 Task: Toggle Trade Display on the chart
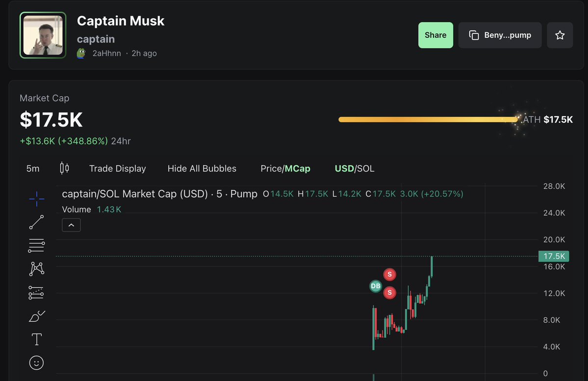click(117, 169)
